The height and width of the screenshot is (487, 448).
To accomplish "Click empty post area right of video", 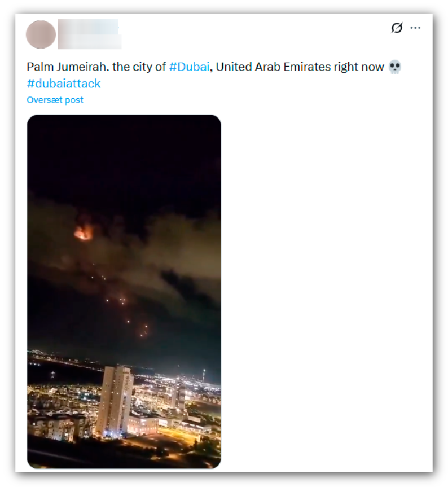I will click(x=326, y=291).
